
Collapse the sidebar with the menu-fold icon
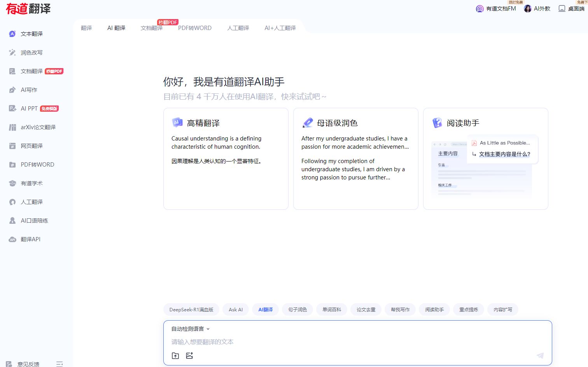(59, 364)
